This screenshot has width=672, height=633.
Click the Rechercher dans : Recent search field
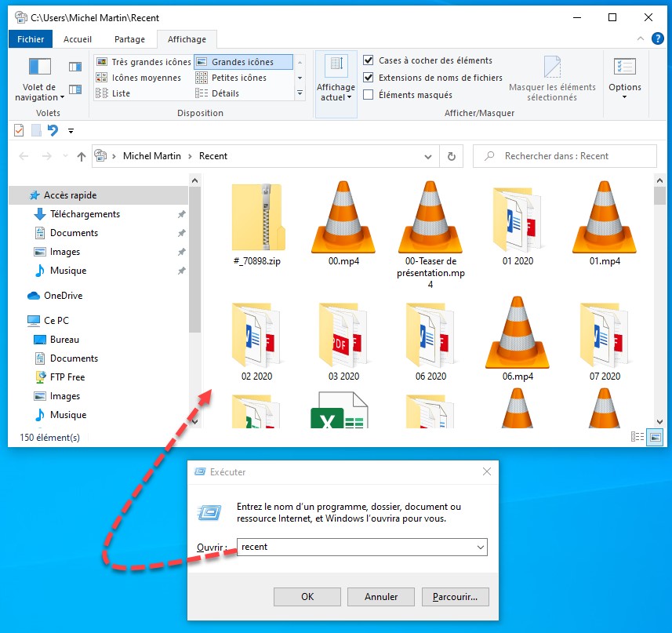point(572,156)
